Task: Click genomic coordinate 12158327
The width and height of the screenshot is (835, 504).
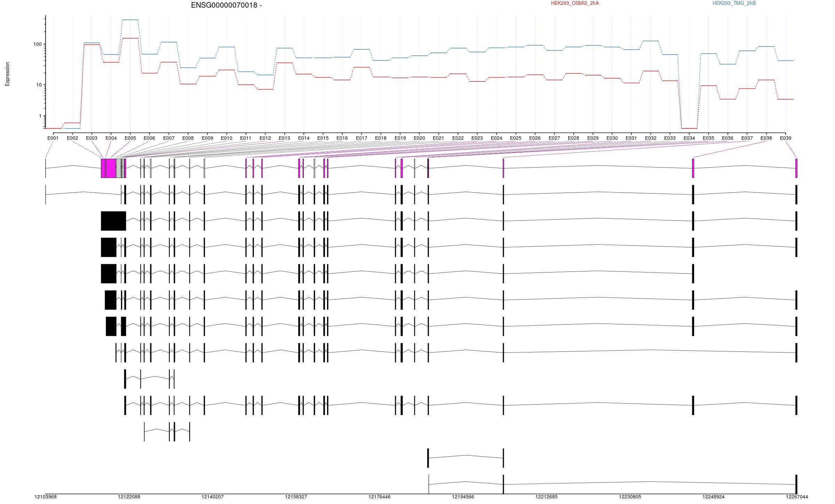Action: coord(296,497)
